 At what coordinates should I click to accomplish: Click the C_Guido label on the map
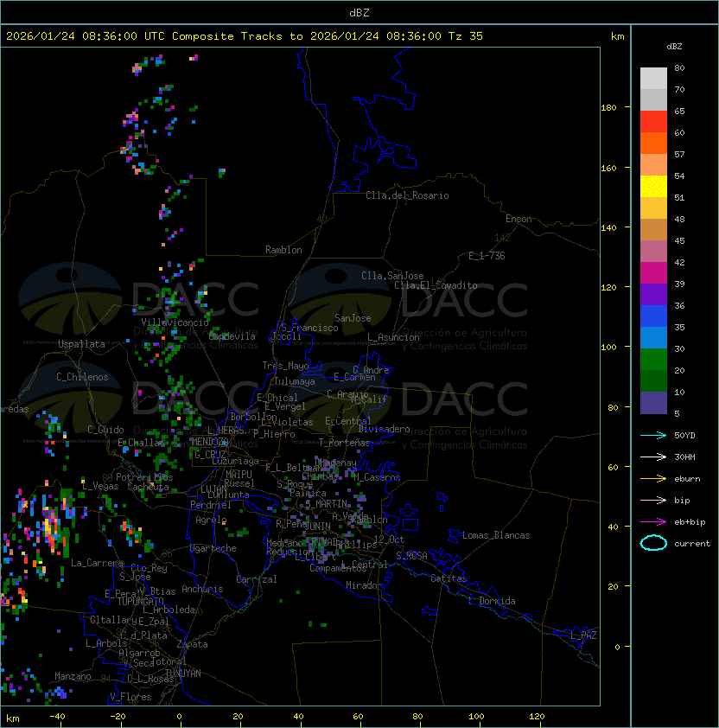coord(105,430)
